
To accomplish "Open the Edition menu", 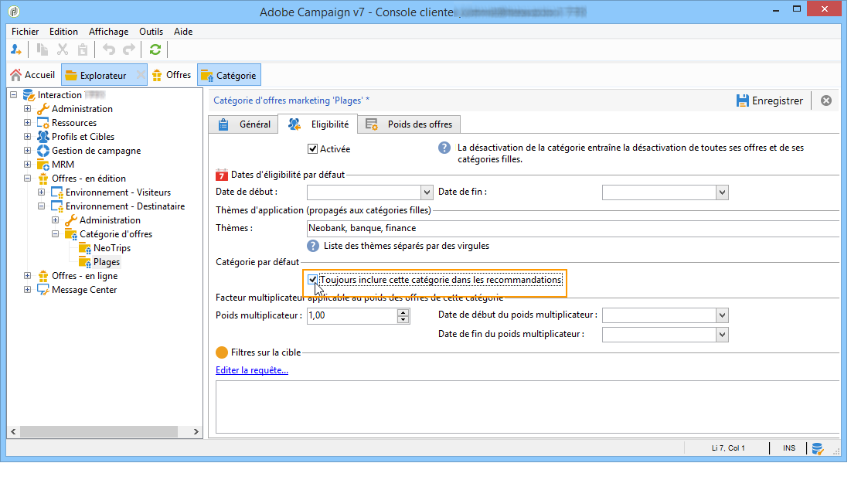I will pyautogui.click(x=63, y=32).
